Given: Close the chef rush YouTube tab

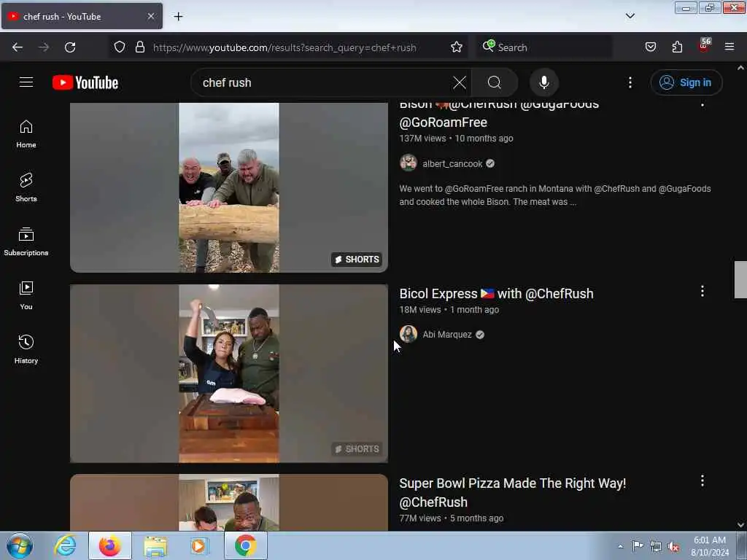Looking at the screenshot, I should (150, 16).
